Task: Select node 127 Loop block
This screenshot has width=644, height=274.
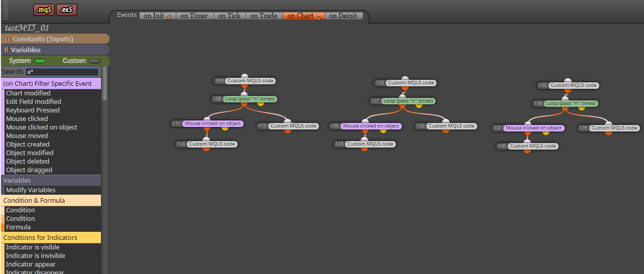Action: coord(408,101)
